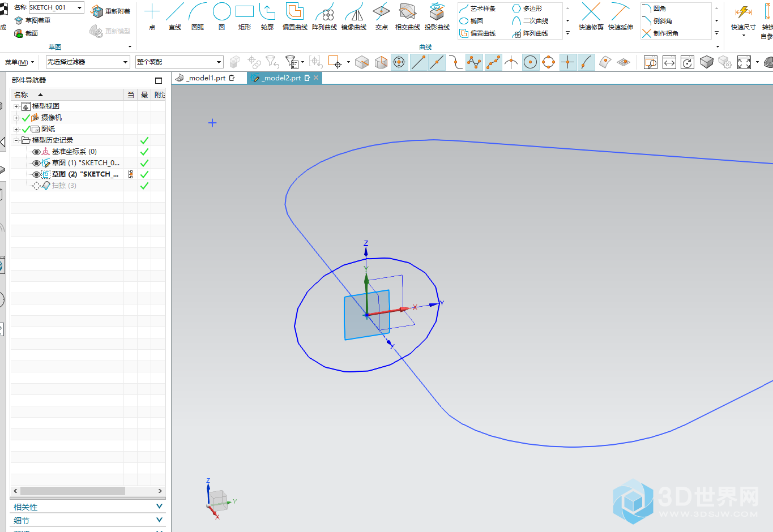Click the navigator horizontal scrollbar

pos(72,491)
